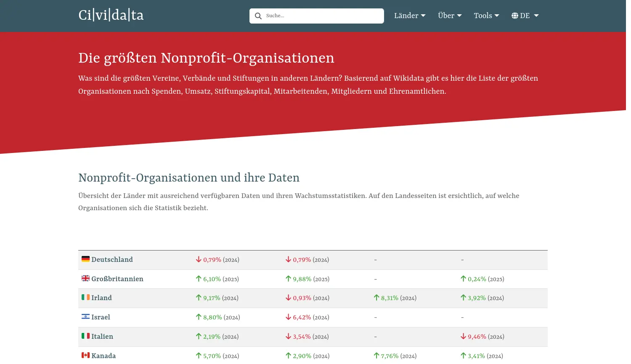Click the 6,42% (2024) value
The image size is (631, 364).
click(x=311, y=317)
